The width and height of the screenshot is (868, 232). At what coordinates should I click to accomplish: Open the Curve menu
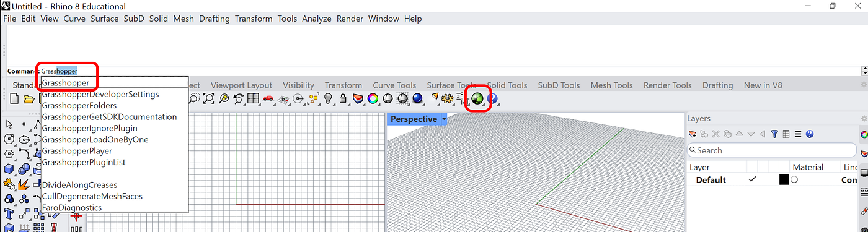point(74,19)
